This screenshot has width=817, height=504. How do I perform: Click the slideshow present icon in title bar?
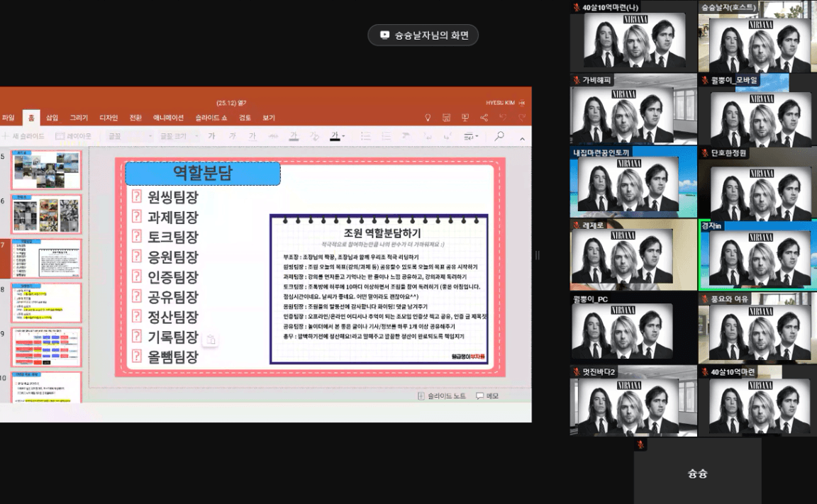[465, 118]
